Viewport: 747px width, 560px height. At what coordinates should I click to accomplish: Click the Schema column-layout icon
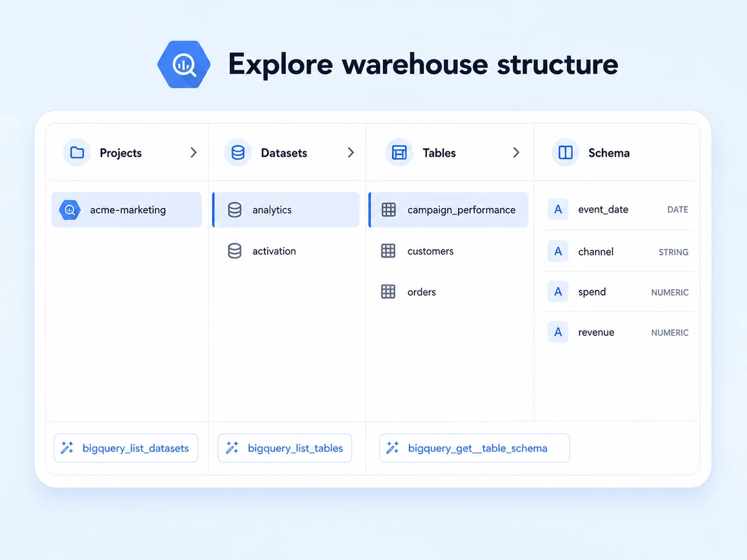(x=565, y=152)
